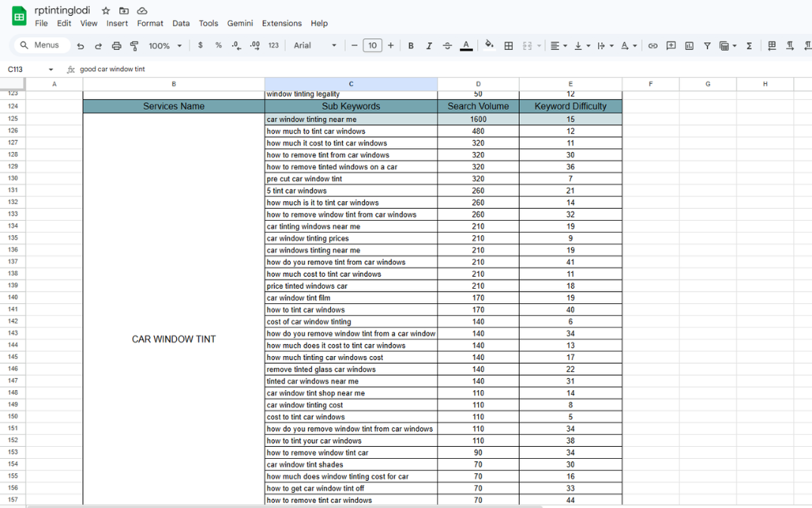Screen dimensions: 812x508
Task: Open the Extensions menu
Action: point(282,23)
